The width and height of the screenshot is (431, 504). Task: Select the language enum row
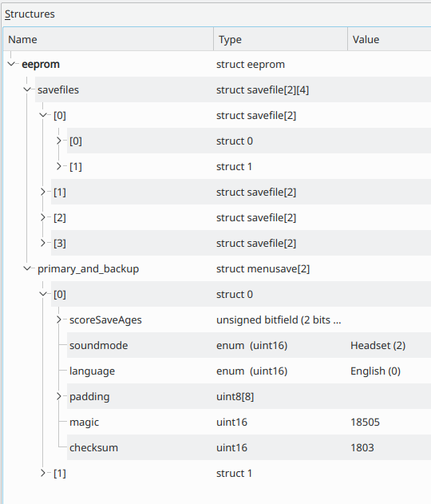(x=249, y=371)
